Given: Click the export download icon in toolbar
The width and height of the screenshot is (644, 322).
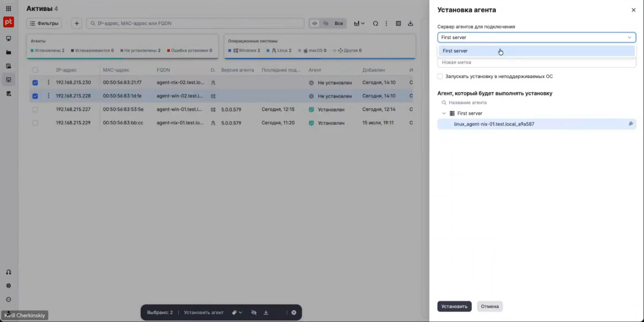Looking at the screenshot, I should click(410, 23).
